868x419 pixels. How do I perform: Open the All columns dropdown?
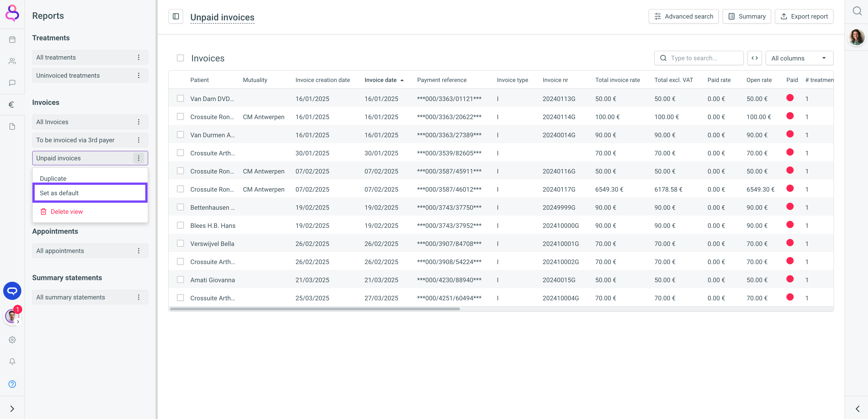click(799, 58)
